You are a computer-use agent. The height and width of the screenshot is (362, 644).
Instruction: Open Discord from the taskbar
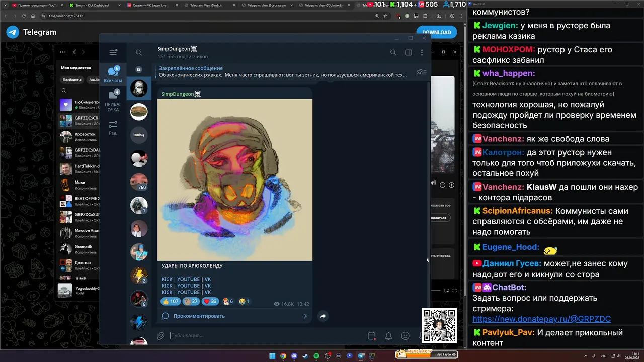(294, 356)
